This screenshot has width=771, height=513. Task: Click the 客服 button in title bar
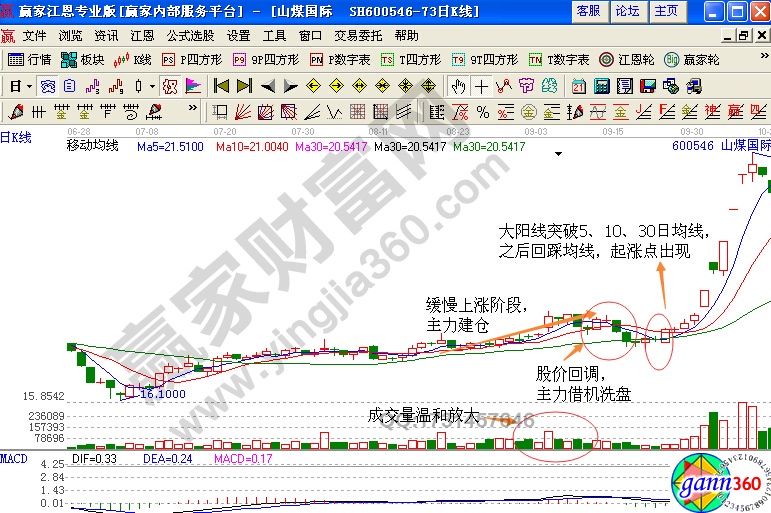click(588, 11)
